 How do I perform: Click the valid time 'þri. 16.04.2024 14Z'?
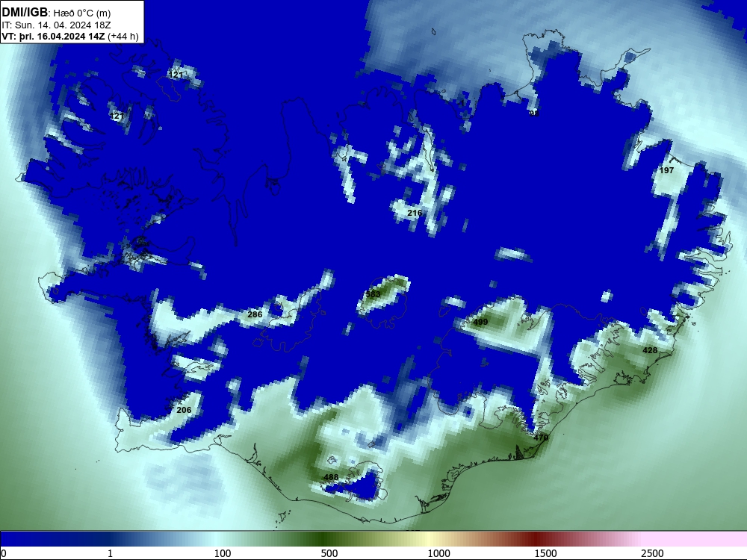pos(62,37)
